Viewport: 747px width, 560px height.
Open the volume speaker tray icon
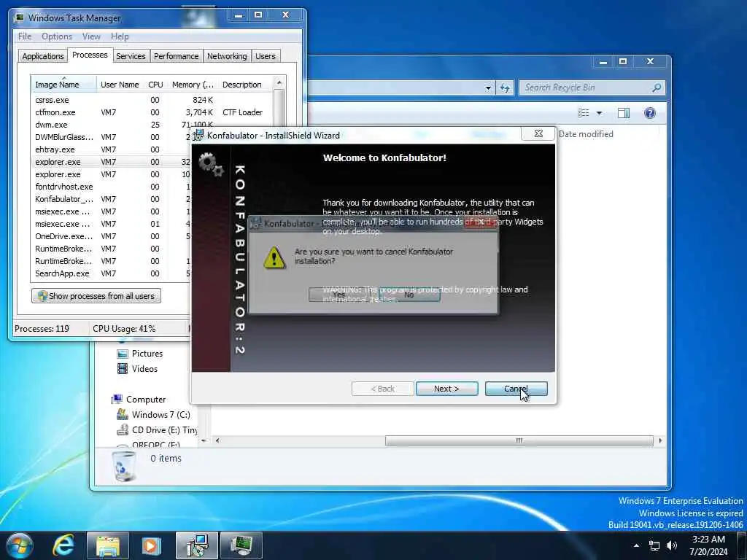672,545
